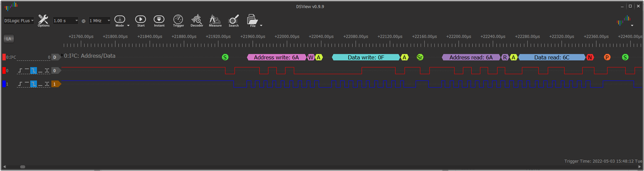Screen dimensions: 644x171
Task: Click the 0:I²C: Address/Data title text
Action: coord(90,56)
